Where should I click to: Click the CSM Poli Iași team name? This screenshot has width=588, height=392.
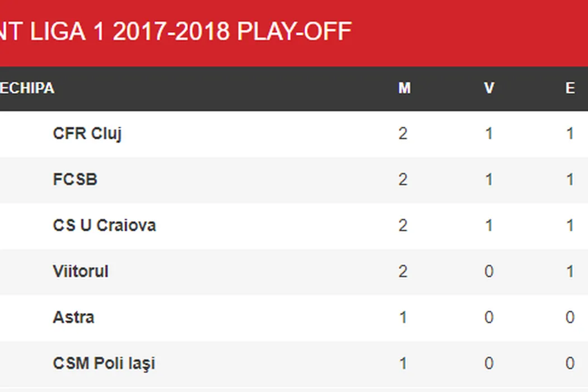click(104, 363)
